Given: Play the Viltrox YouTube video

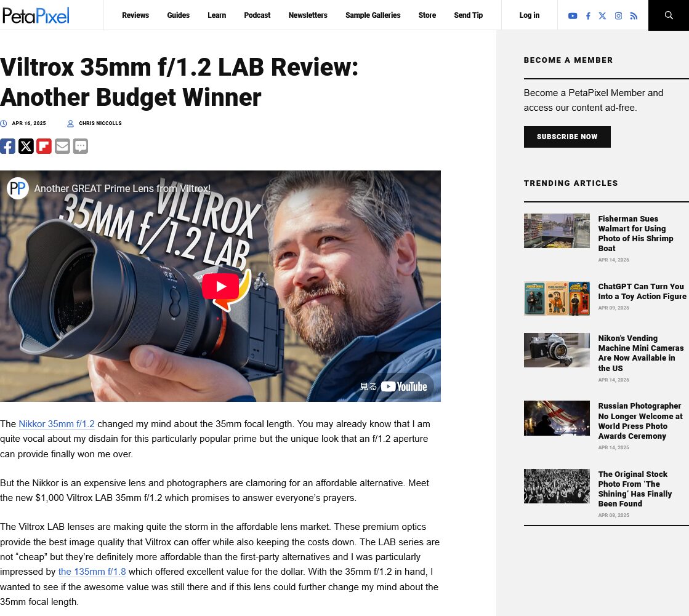Looking at the screenshot, I should click(220, 286).
